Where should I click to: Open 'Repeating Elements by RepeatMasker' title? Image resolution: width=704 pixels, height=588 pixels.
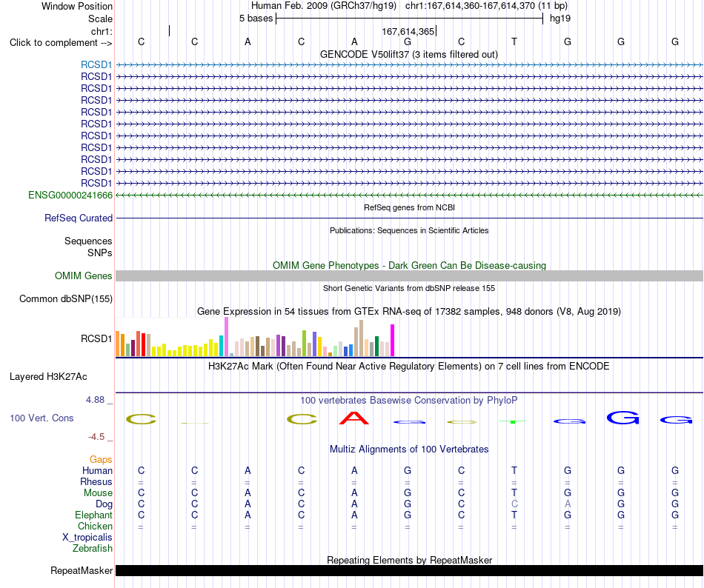pos(409,560)
